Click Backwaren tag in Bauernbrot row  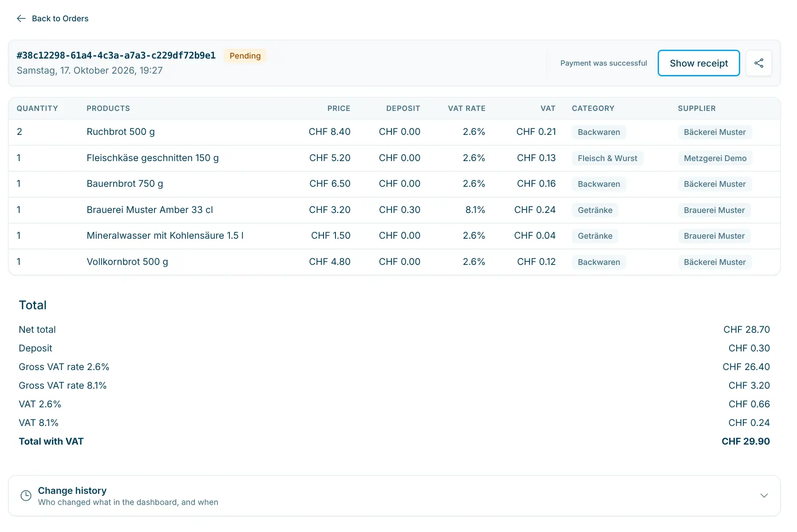pos(599,184)
